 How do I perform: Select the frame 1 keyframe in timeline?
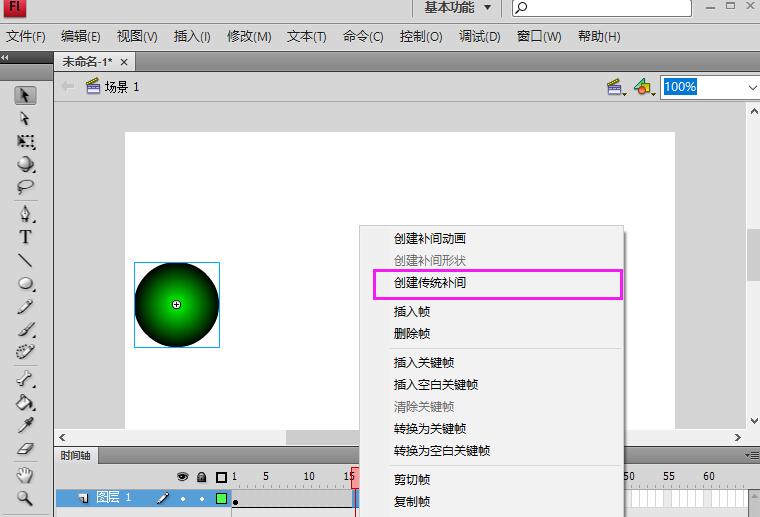click(x=235, y=499)
